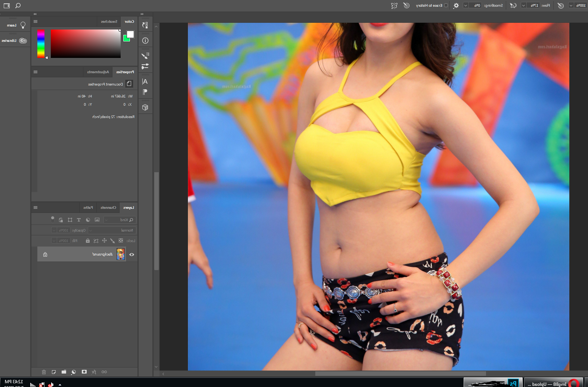Open the History panel icon

[145, 25]
